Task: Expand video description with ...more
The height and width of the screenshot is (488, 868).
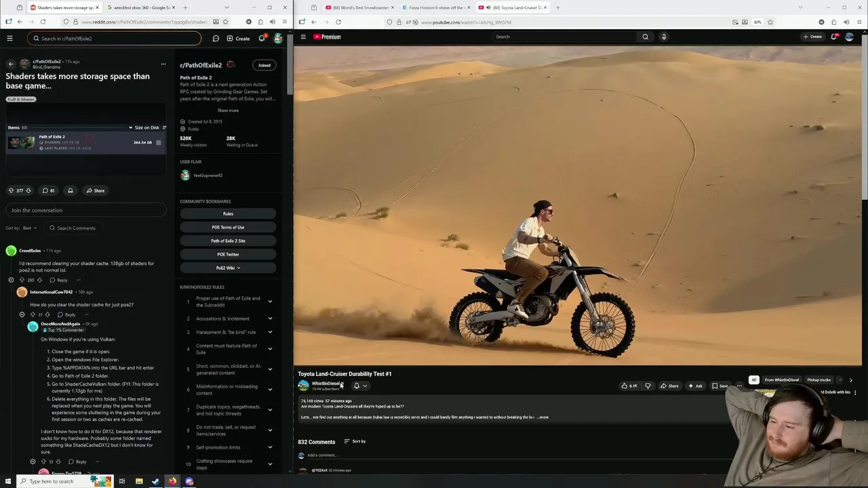Action: pos(543,417)
